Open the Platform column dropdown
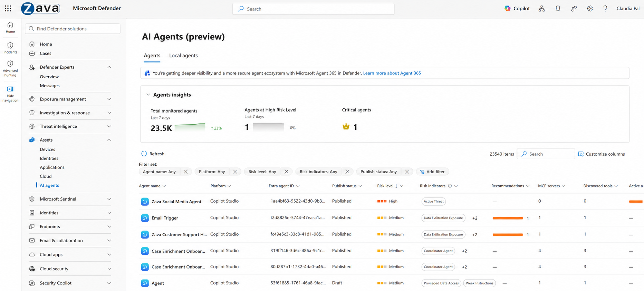644x291 pixels. pos(229,186)
